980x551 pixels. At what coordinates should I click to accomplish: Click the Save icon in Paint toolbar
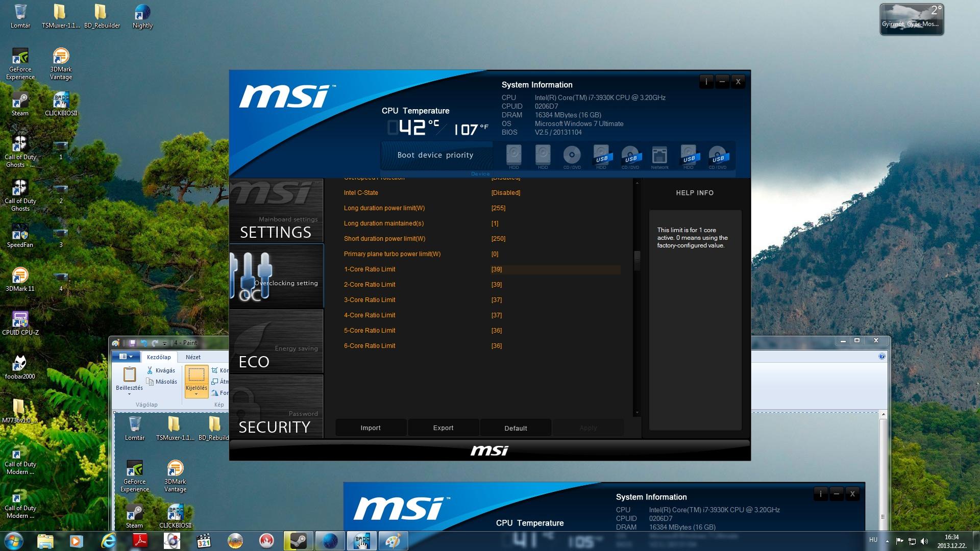(132, 343)
